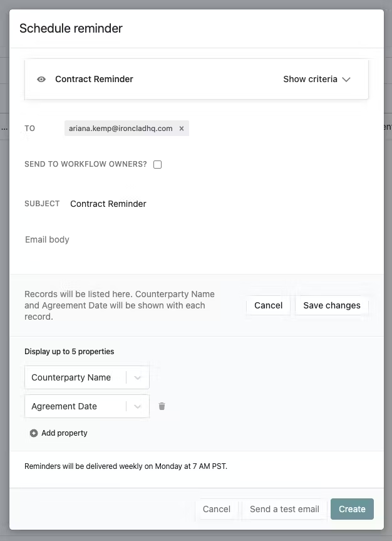Remove ariana.kemp@ironcladhq.com recipient with the x
The image size is (392, 541).
[182, 129]
